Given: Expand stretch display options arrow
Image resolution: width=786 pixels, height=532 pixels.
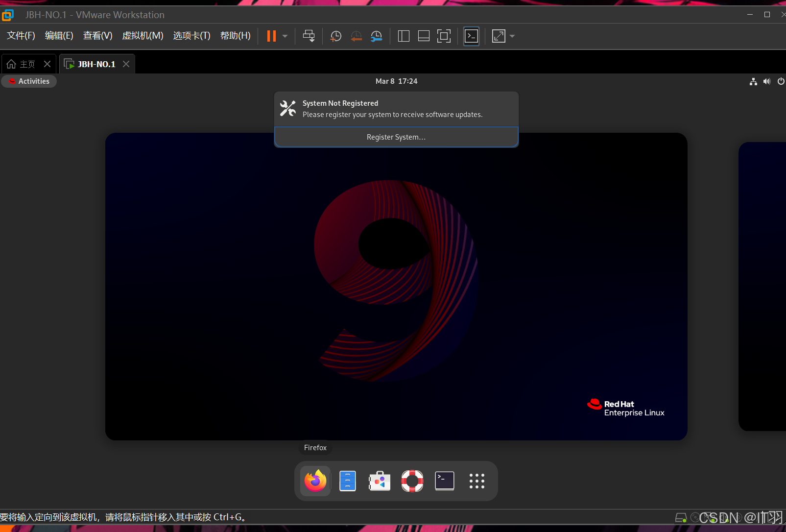Looking at the screenshot, I should coord(512,36).
